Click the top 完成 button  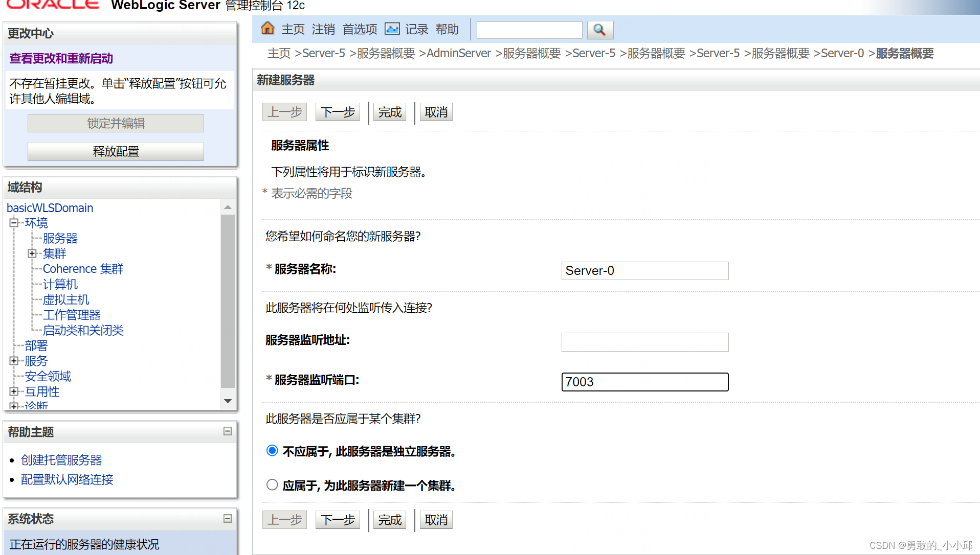coord(390,112)
